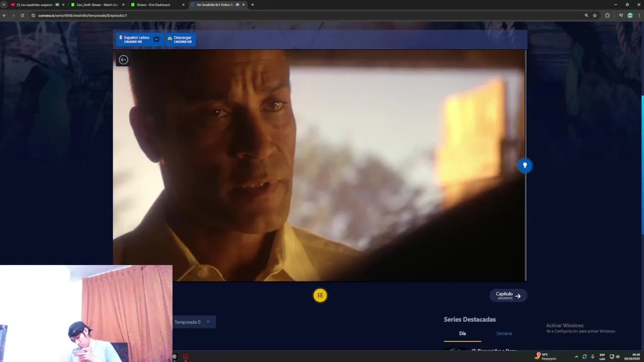Switch to the Lian_Sorth Stream Kick tab
Image resolution: width=644 pixels, height=362 pixels.
pyautogui.click(x=97, y=5)
